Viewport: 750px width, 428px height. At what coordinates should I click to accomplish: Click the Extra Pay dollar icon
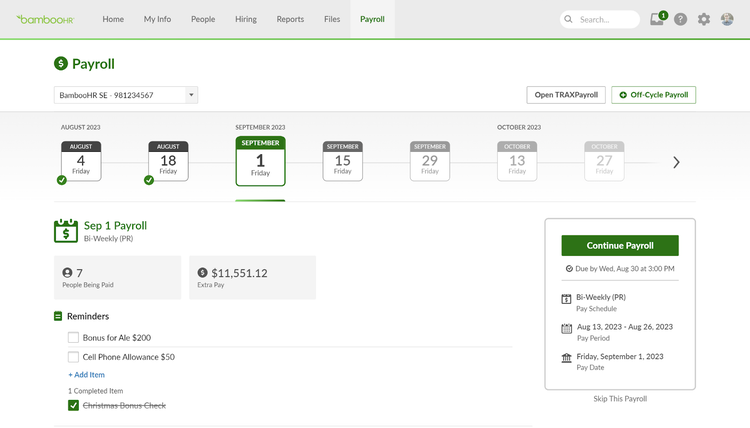coord(202,272)
